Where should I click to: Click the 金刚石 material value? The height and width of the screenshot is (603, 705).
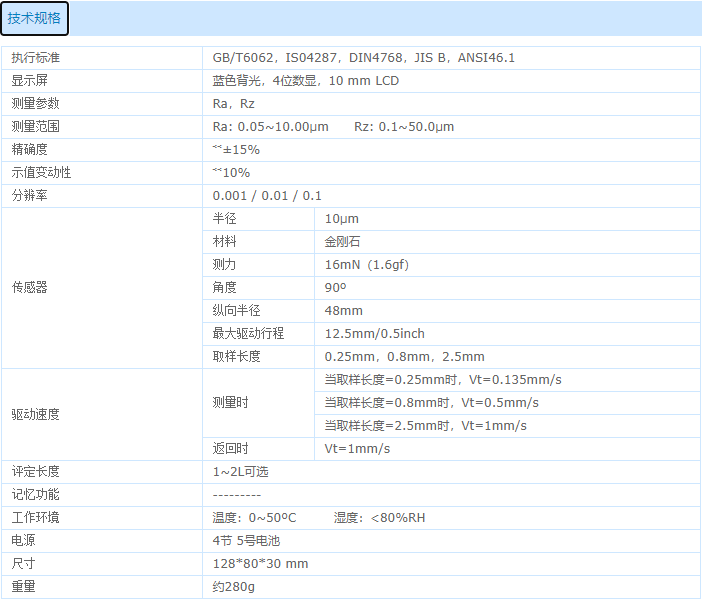[342, 242]
